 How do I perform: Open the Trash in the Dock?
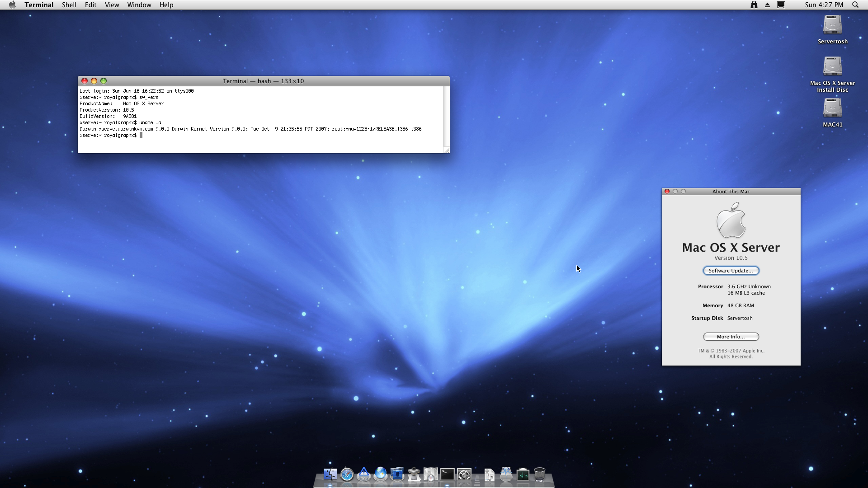(x=539, y=474)
